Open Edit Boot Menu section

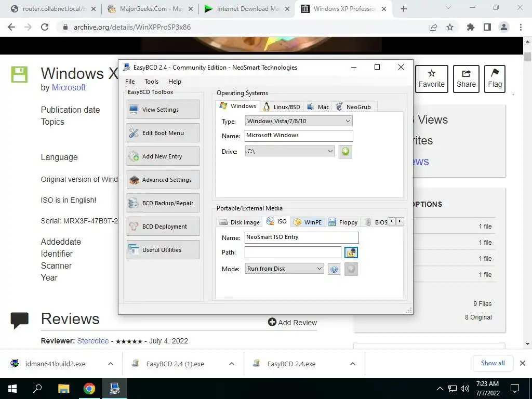pyautogui.click(x=163, y=132)
